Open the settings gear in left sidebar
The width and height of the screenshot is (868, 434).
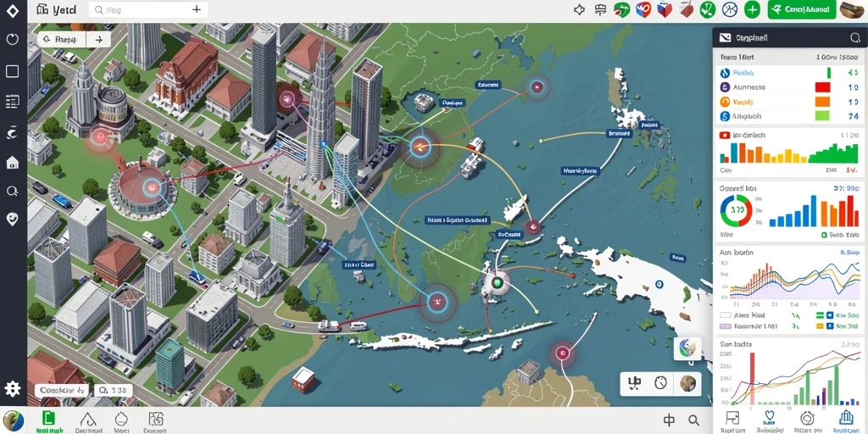tap(12, 388)
